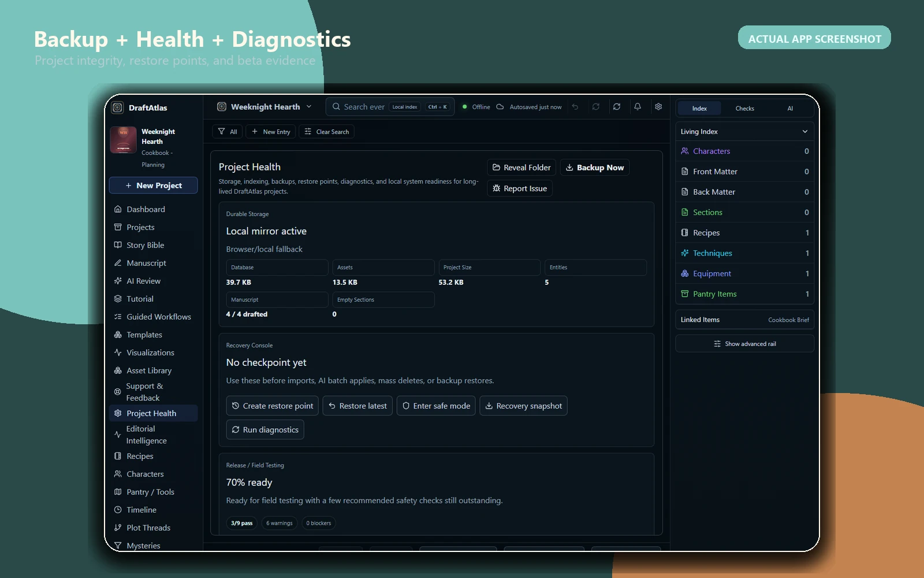Click New Entry button
The height and width of the screenshot is (578, 924).
(271, 132)
